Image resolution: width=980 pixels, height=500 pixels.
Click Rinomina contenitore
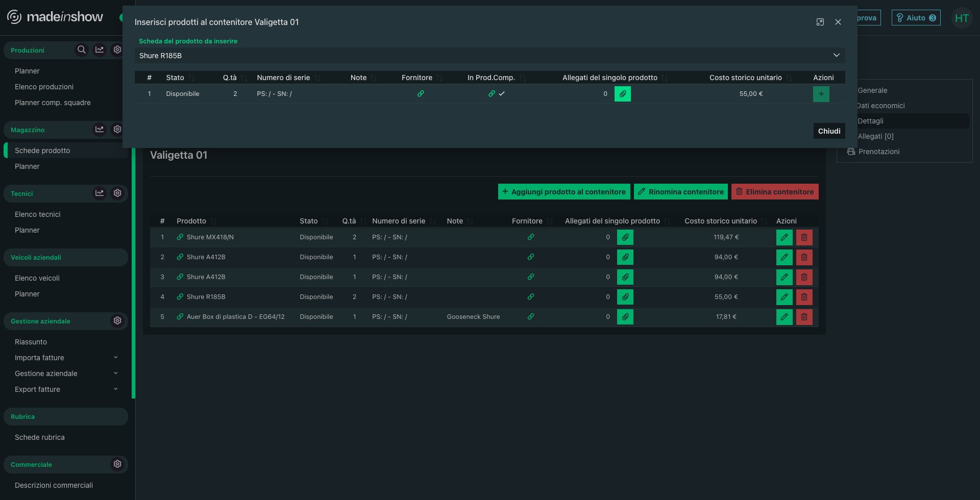tap(681, 192)
